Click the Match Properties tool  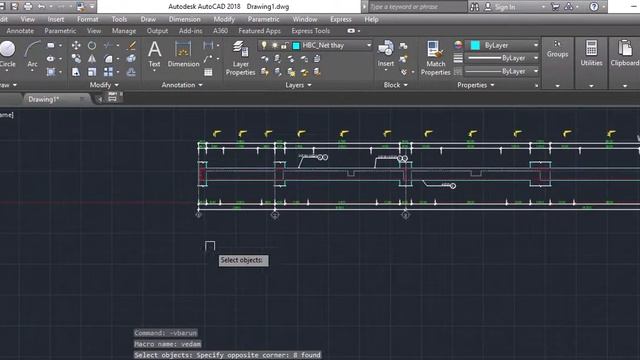click(x=436, y=58)
